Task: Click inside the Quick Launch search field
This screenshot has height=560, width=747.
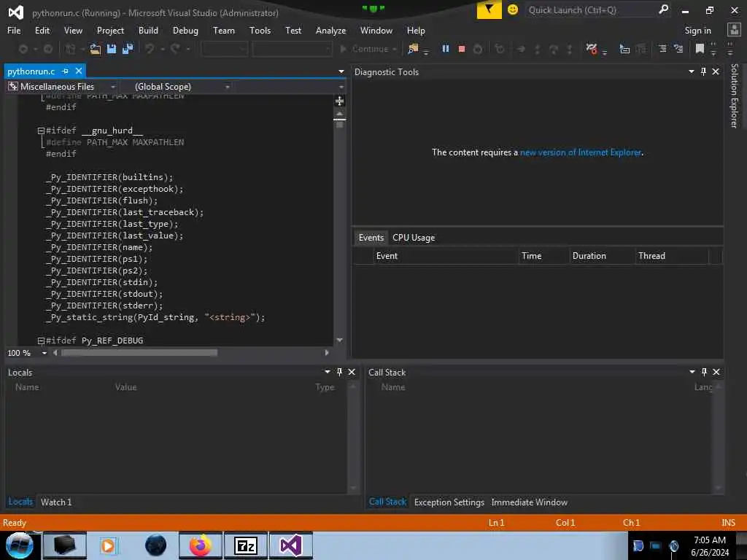Action: (591, 10)
